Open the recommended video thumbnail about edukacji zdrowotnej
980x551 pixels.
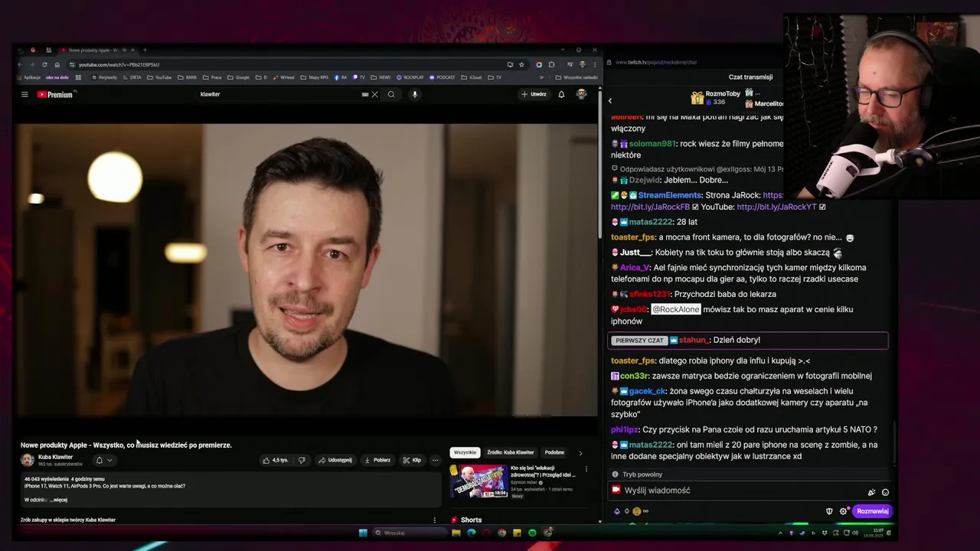click(x=479, y=481)
